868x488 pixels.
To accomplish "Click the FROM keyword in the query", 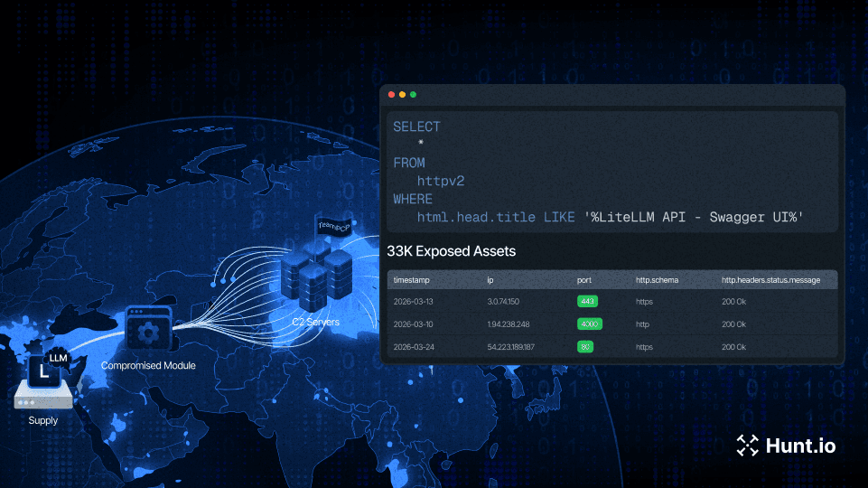I will (409, 163).
